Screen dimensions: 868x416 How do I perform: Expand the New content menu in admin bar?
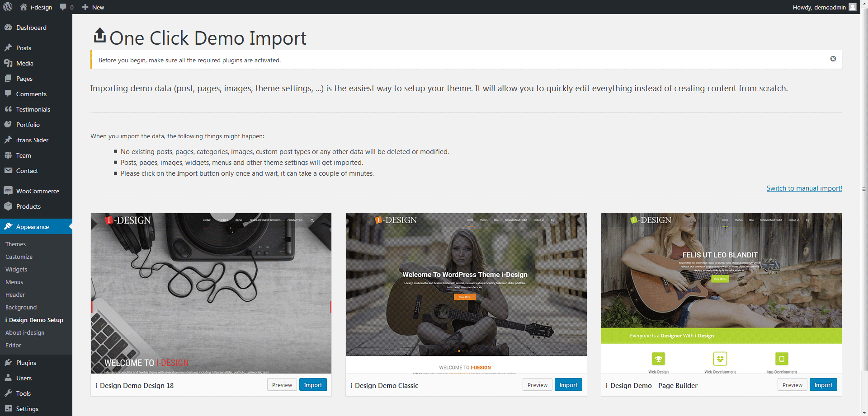pyautogui.click(x=93, y=7)
